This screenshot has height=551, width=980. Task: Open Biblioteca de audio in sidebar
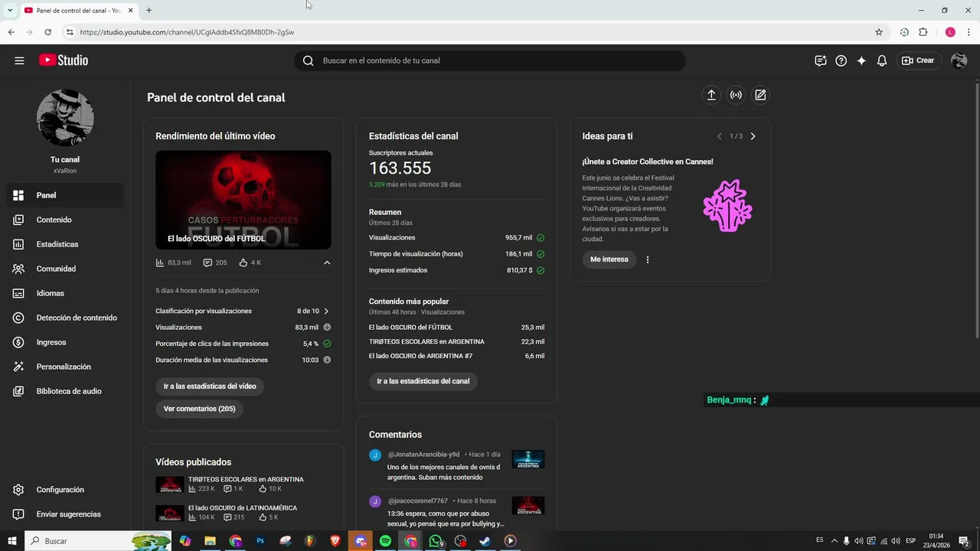point(64,391)
